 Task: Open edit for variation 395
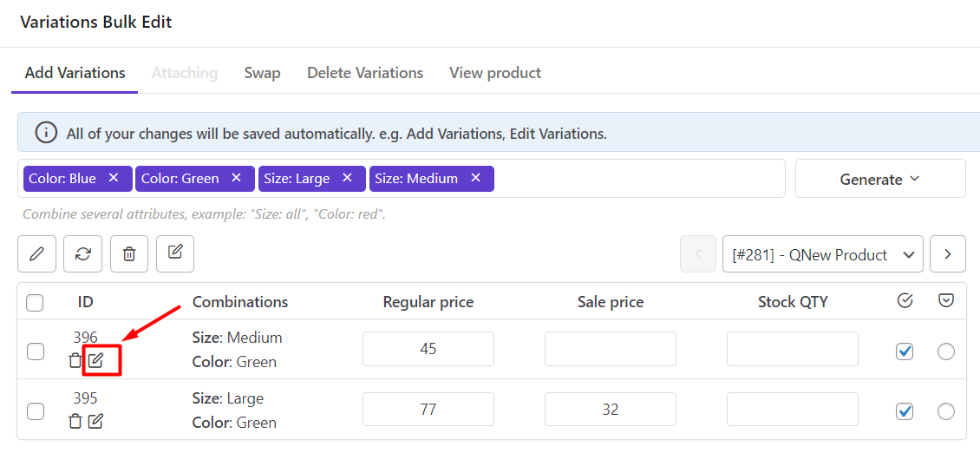click(96, 421)
